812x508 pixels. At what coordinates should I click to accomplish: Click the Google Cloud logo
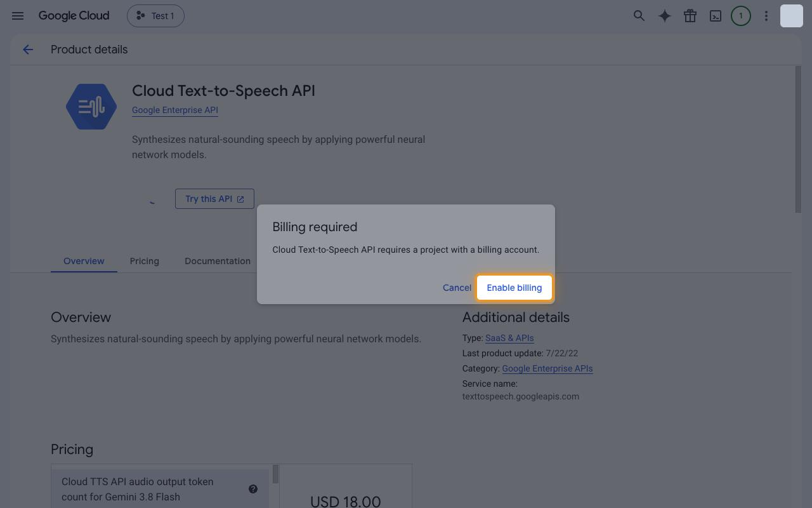74,16
